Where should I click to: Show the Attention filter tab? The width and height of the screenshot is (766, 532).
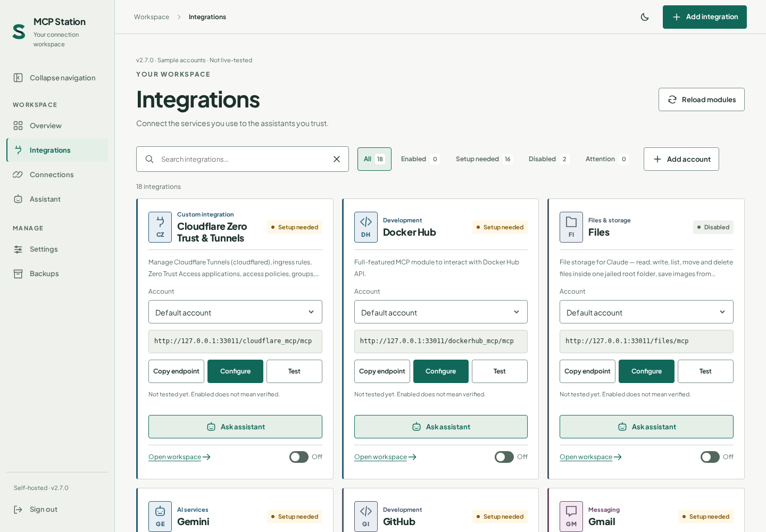[607, 159]
